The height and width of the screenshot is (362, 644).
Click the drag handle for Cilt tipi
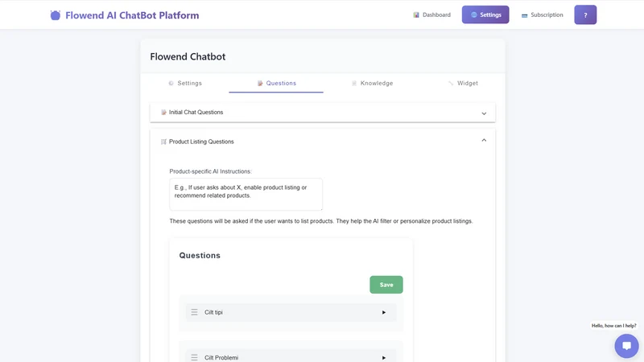[194, 312]
